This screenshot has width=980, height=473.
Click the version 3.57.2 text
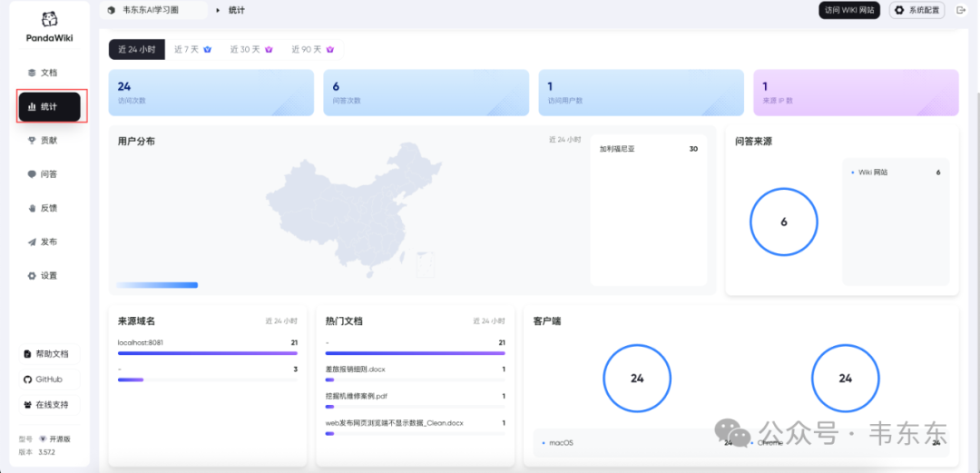47,451
